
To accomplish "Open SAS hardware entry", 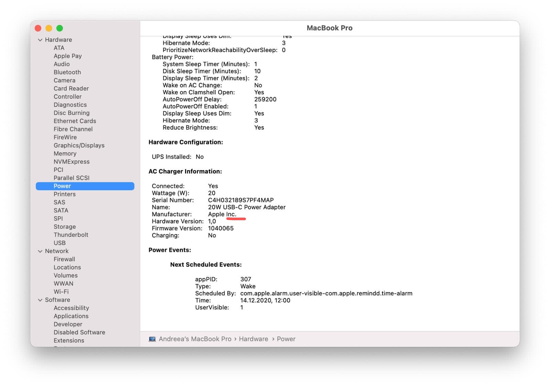I will tap(59, 202).
